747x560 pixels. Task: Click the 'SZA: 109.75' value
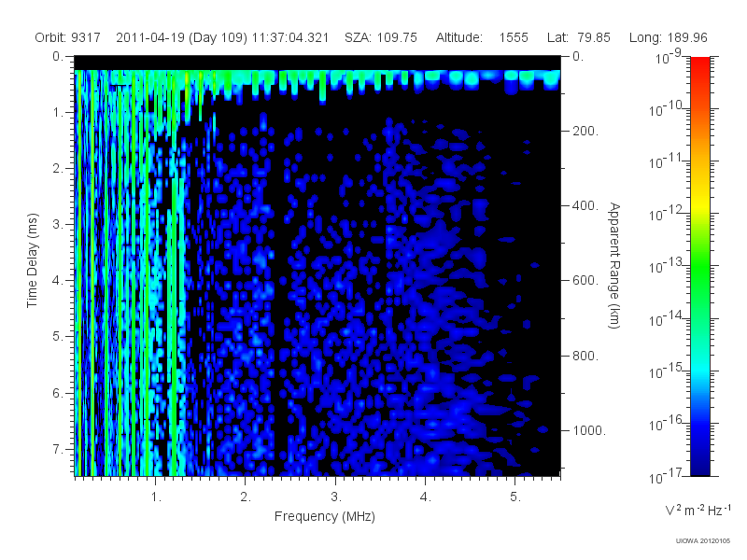tap(381, 37)
